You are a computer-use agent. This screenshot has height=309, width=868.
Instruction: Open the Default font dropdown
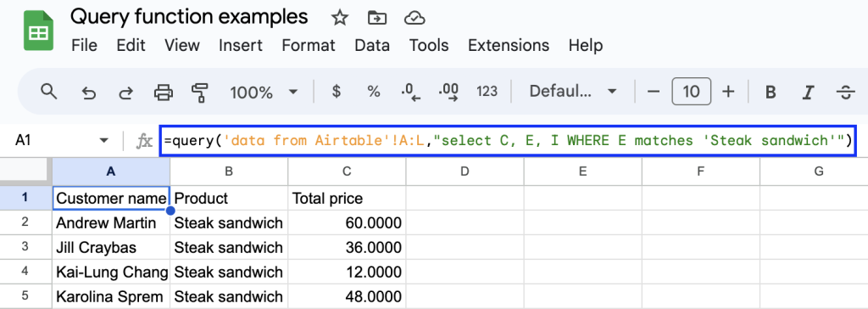[572, 92]
